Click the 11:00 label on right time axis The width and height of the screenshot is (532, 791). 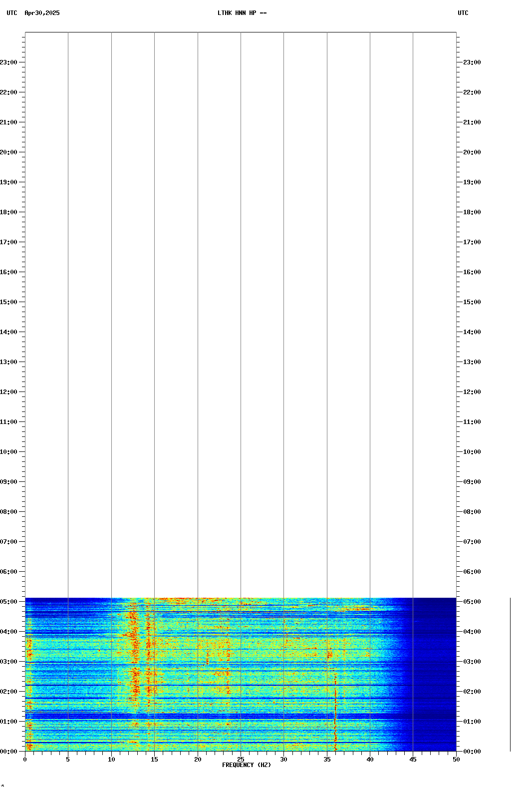pyautogui.click(x=472, y=422)
